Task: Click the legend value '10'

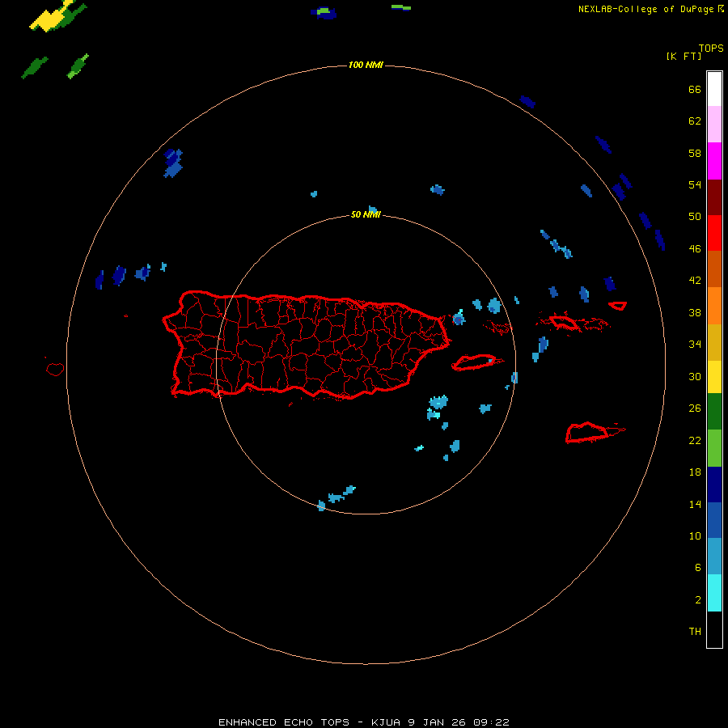Action: coord(695,535)
